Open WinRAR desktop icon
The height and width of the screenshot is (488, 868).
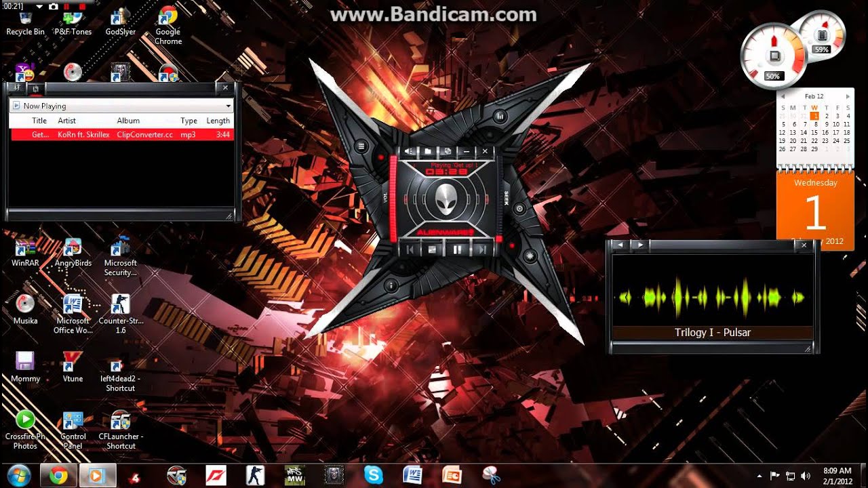pos(25,253)
